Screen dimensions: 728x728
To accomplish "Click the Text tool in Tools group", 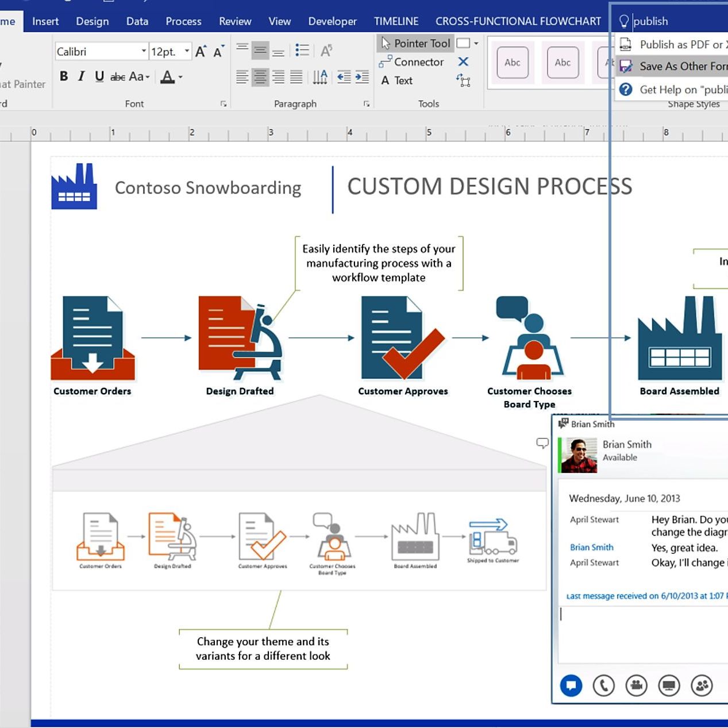I will (x=396, y=80).
